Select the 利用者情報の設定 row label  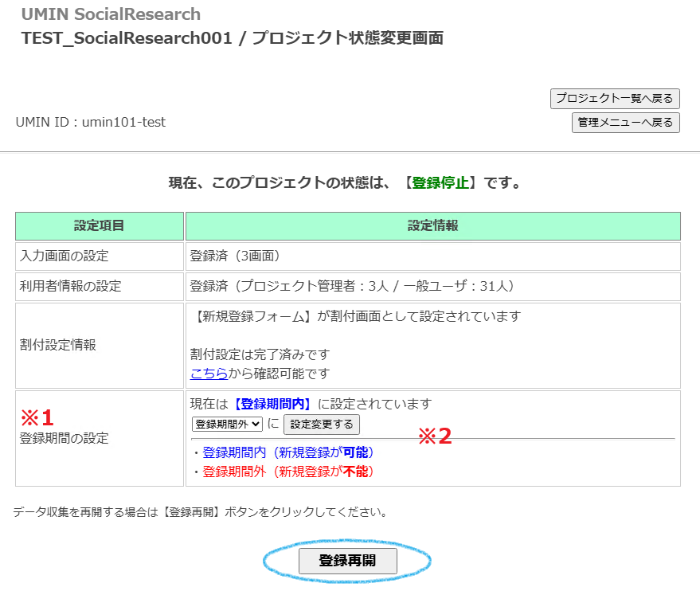point(71,286)
